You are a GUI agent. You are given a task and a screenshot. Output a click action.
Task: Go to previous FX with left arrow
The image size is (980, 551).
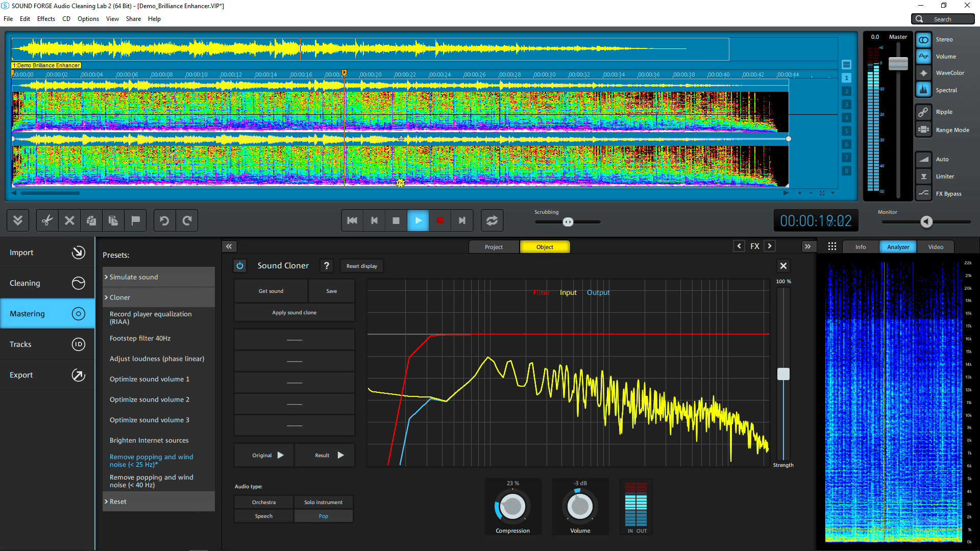(x=739, y=246)
